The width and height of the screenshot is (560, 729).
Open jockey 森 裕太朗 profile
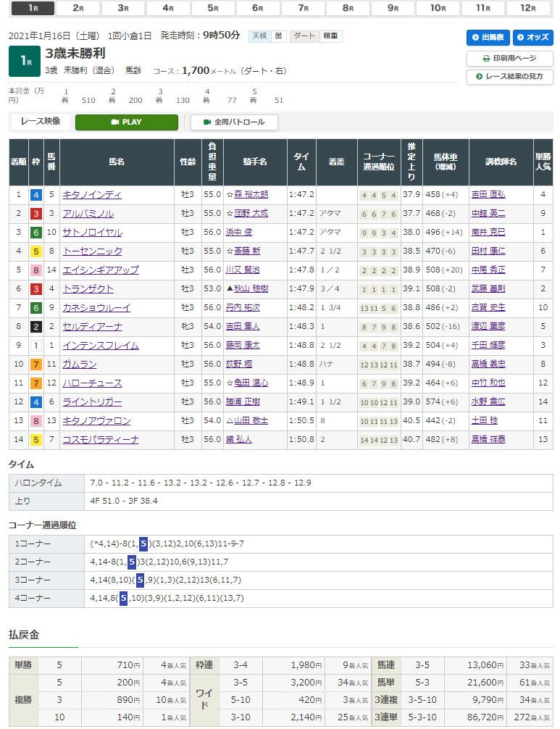pos(250,195)
